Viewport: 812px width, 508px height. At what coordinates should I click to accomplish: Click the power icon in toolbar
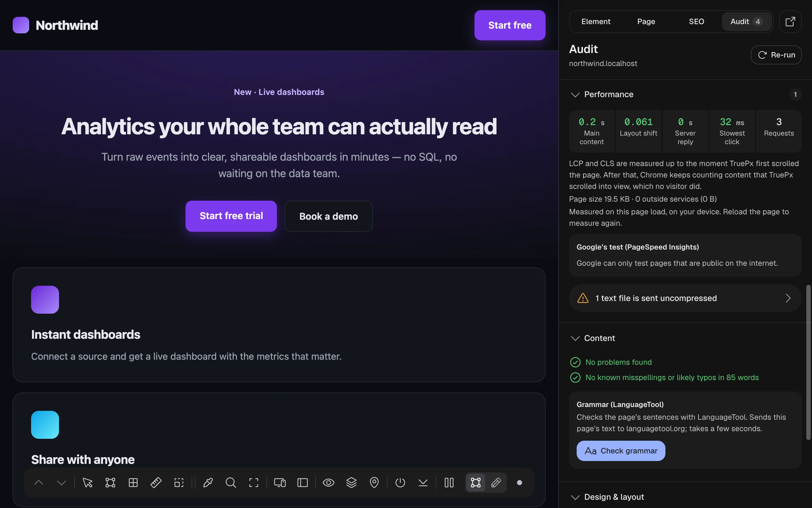point(400,483)
